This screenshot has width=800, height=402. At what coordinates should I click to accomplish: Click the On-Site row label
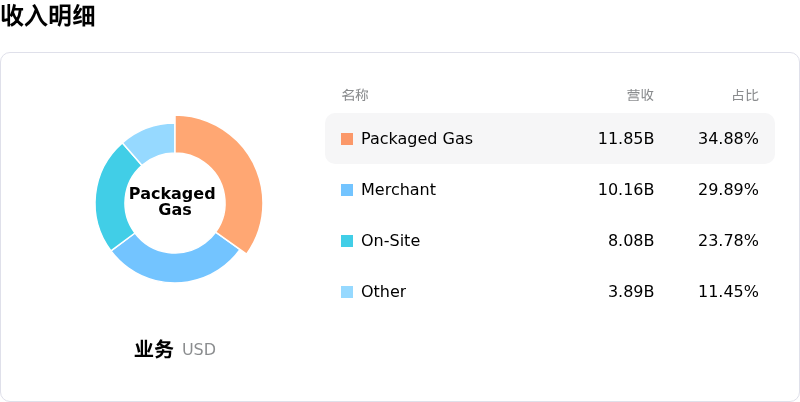pos(390,241)
